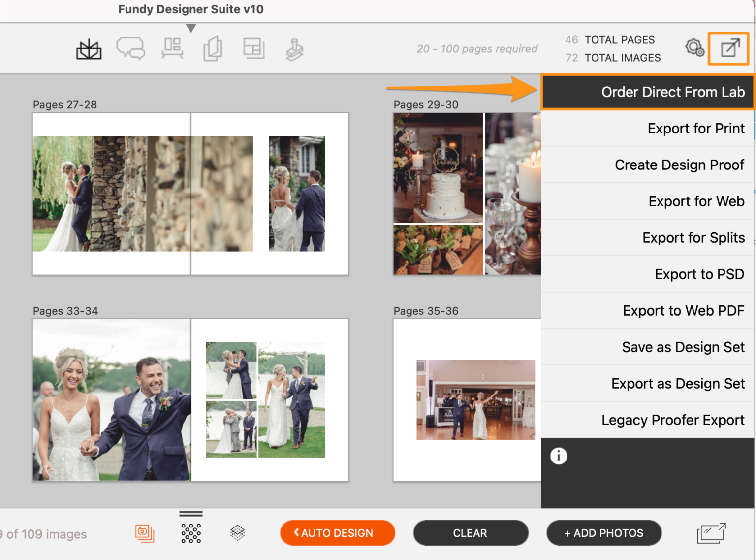Open the Folio Maker booklet icon
This screenshot has height=560, width=756.
(213, 48)
